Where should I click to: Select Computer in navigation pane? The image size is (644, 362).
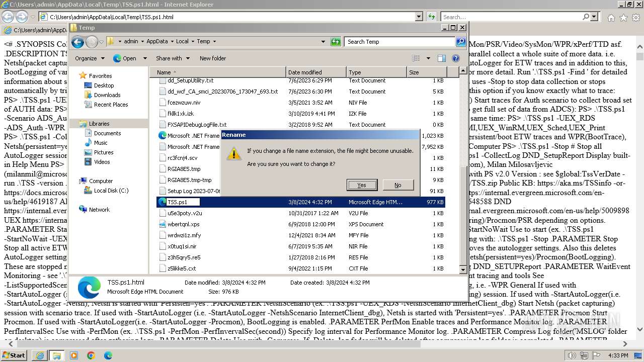(x=101, y=181)
